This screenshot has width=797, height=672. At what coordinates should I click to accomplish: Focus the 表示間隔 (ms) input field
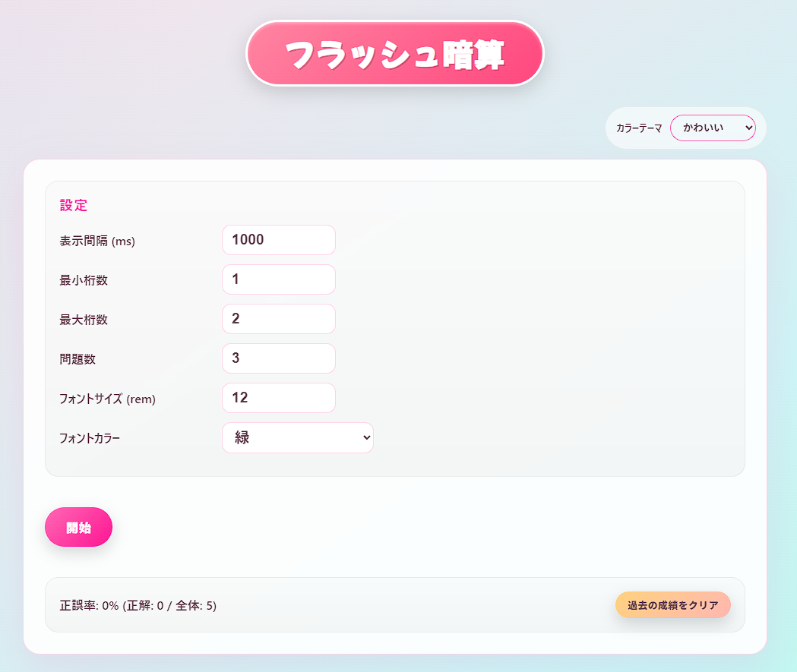[x=279, y=240]
